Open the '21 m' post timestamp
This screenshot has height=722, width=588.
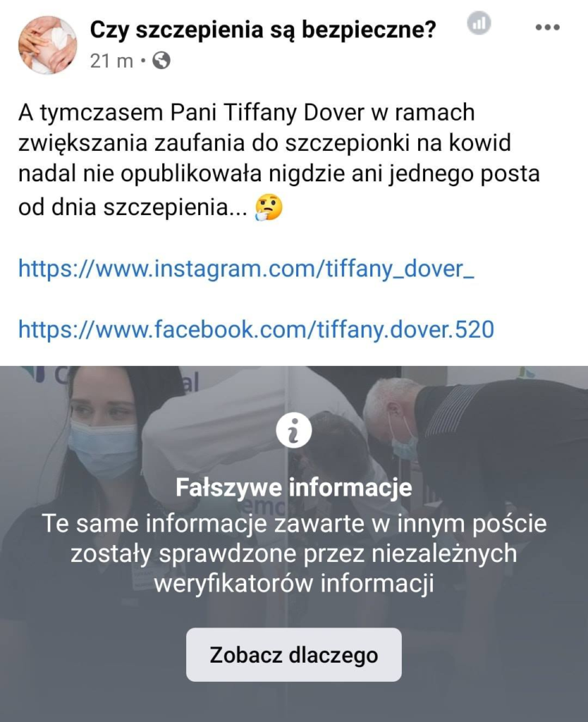pos(111,61)
